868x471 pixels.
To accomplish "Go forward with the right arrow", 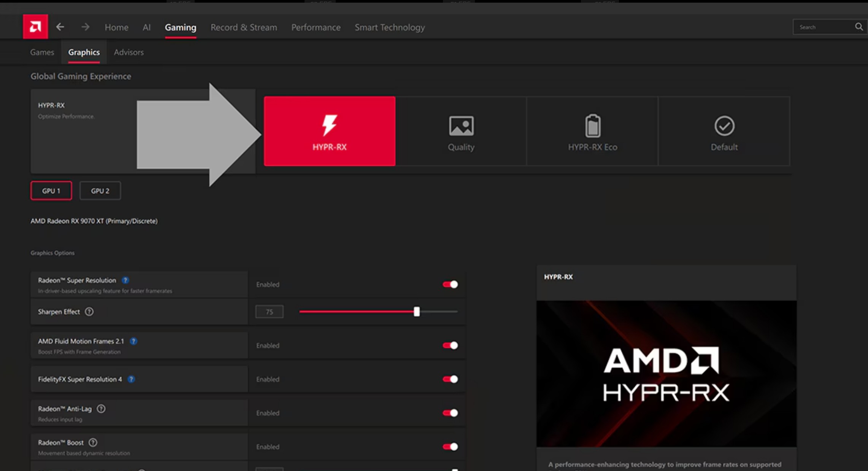I will point(85,27).
